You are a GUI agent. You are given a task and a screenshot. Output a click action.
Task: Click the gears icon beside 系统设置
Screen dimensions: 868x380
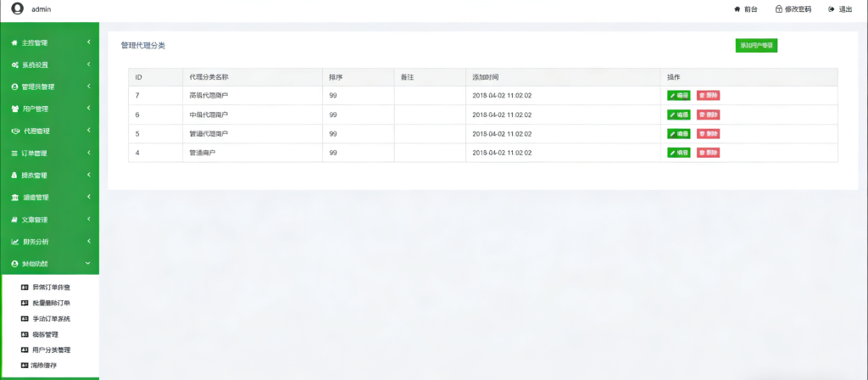point(15,64)
